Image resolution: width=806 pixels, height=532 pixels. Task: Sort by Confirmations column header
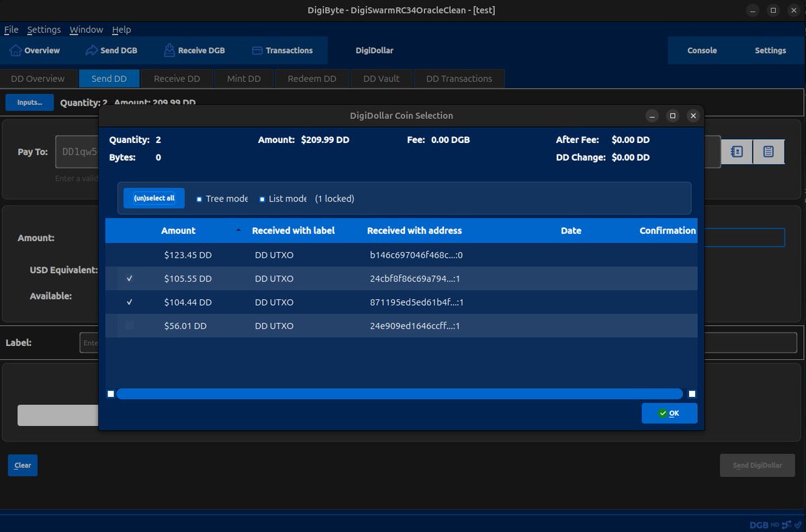click(668, 230)
